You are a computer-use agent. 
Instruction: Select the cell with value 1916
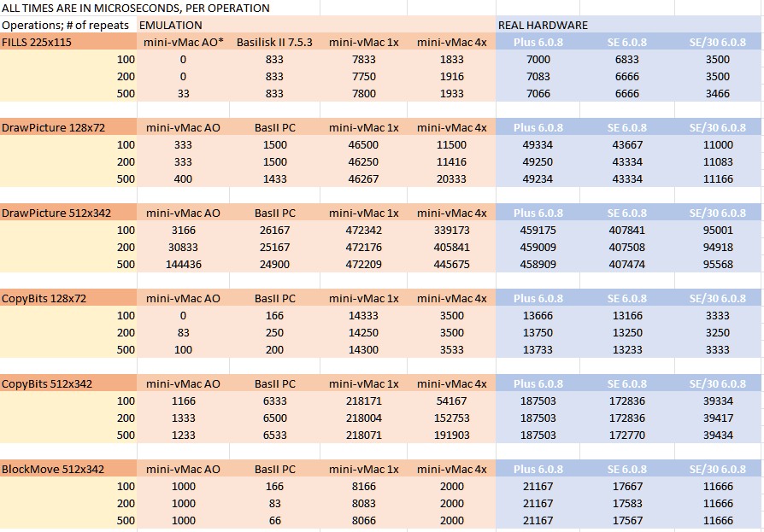[452, 76]
